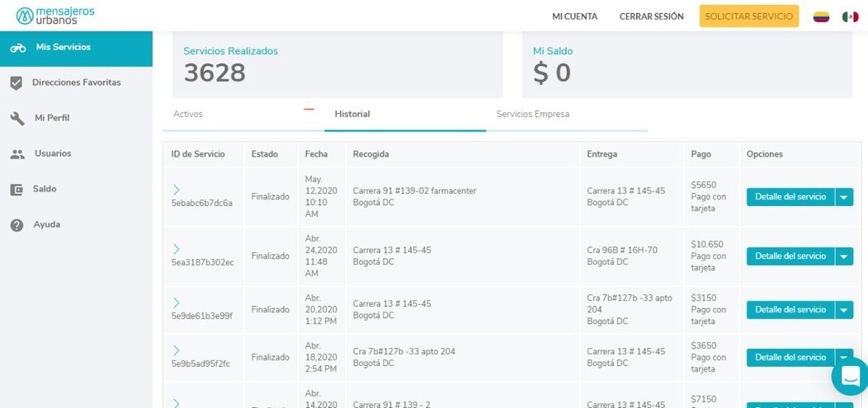Screen dimensions: 868x408
Task: Open dropdown arrow for Abr. 24 service
Action: pos(844,256)
